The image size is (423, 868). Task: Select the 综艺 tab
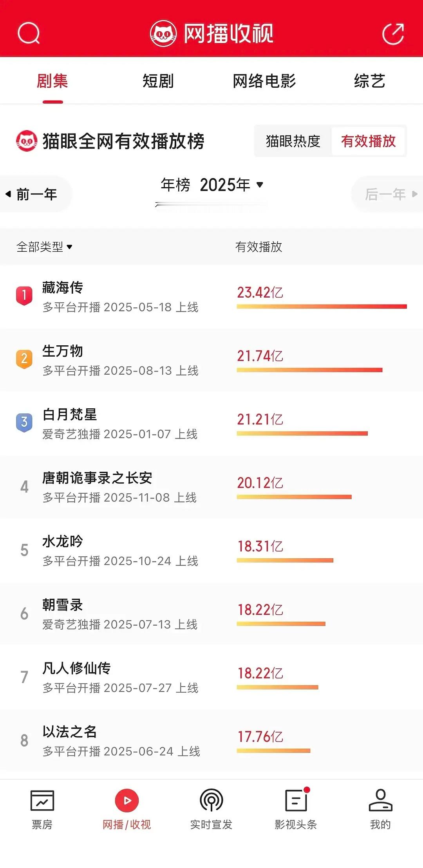370,81
